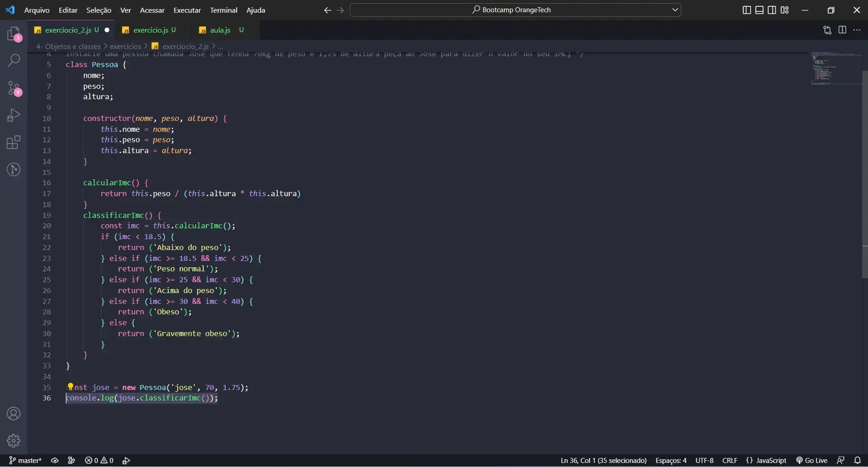Click 'classificarImc()' method on line 19
Screen dimensions: 868x467
point(118,215)
